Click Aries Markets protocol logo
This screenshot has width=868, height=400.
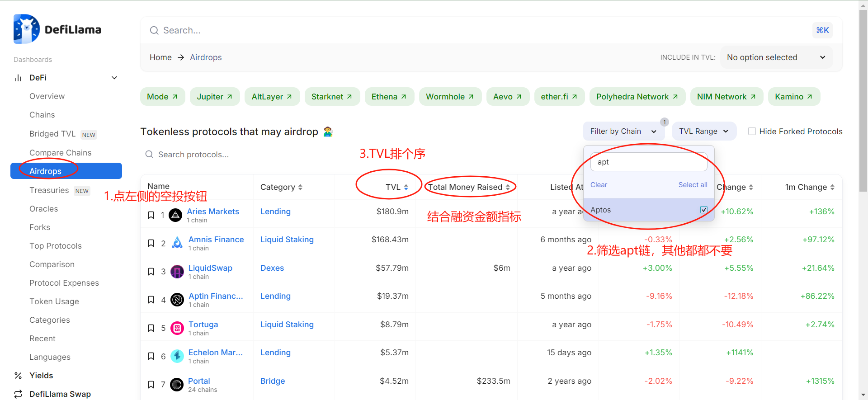175,215
